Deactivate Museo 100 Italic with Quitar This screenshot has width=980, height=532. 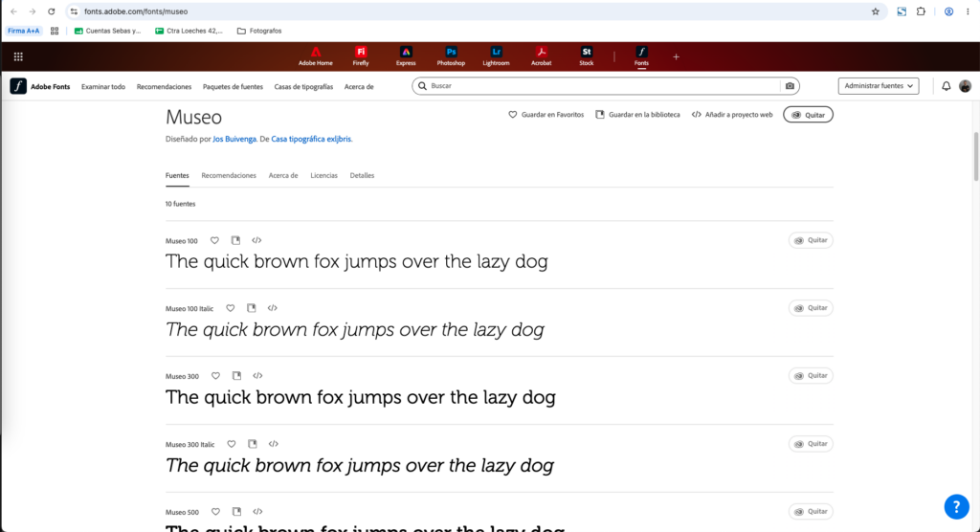click(811, 308)
